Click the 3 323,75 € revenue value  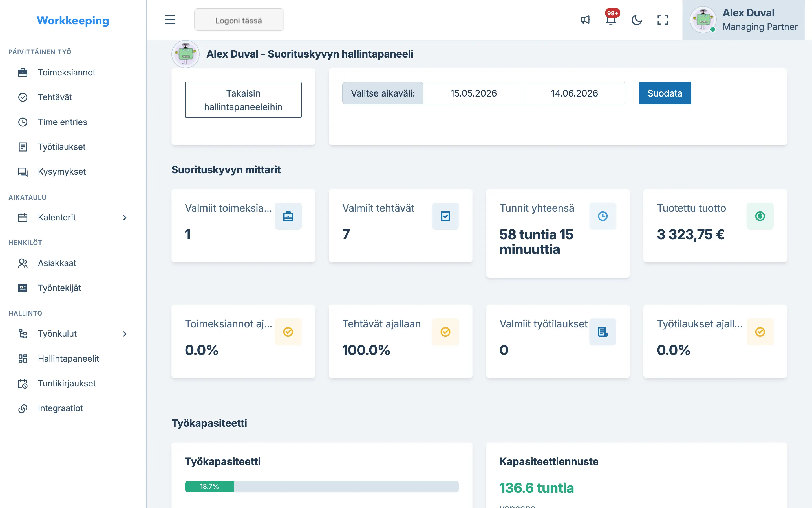click(x=690, y=235)
